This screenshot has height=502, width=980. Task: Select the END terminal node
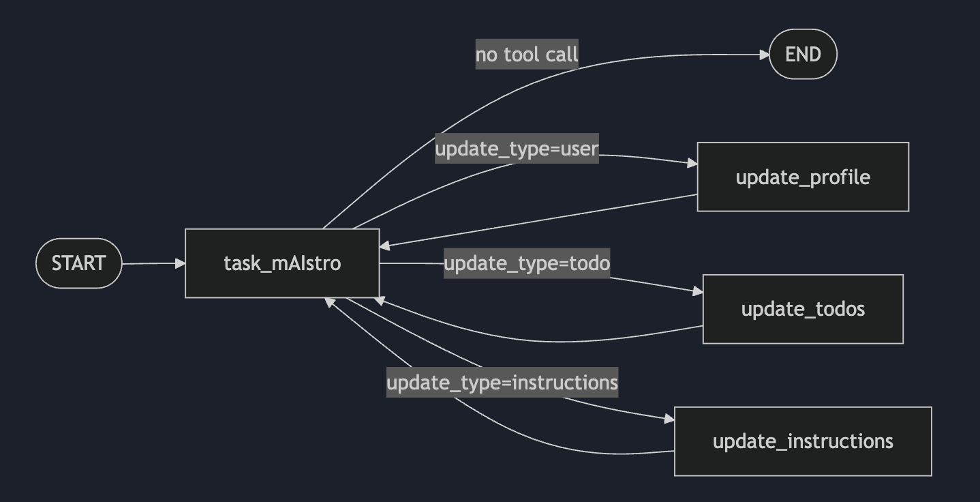(x=803, y=55)
